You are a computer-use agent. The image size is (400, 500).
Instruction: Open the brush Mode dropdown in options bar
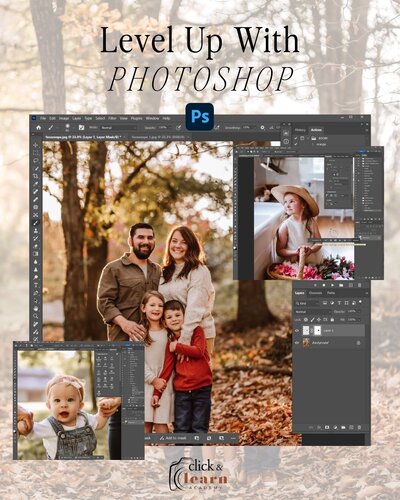click(x=119, y=127)
